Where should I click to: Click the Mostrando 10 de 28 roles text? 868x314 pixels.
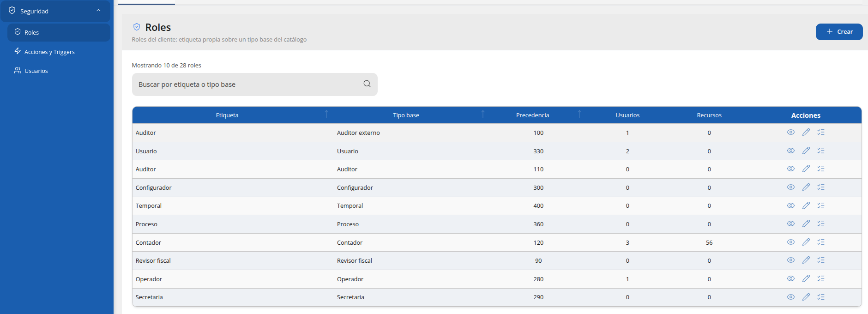point(166,66)
